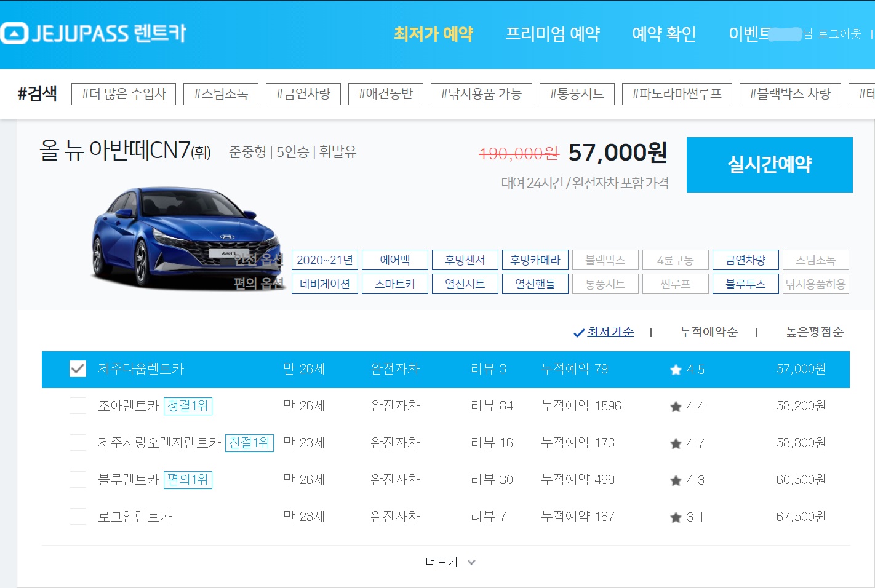This screenshot has width=875, height=588.
Task: Click the 스마트키 option tag
Action: [x=395, y=284]
